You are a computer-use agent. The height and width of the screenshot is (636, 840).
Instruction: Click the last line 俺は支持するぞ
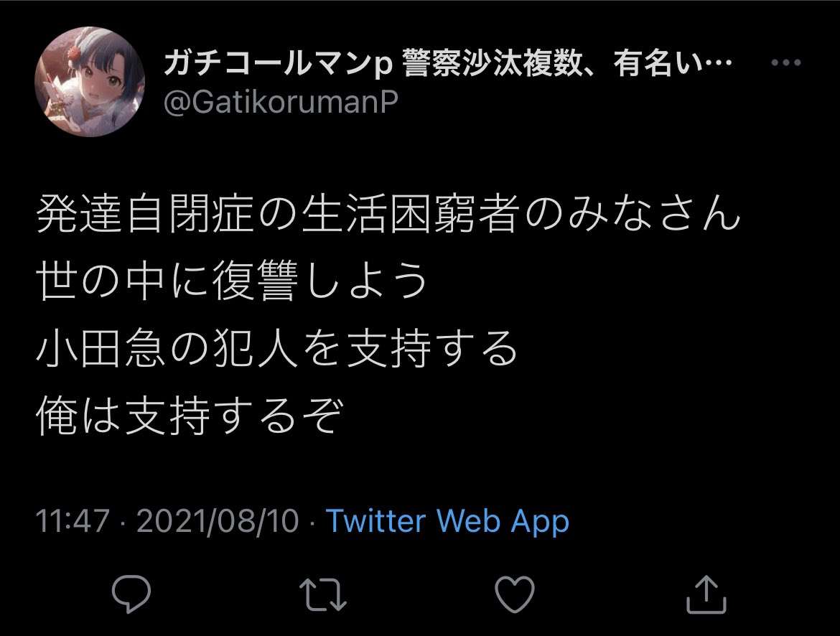(x=189, y=416)
